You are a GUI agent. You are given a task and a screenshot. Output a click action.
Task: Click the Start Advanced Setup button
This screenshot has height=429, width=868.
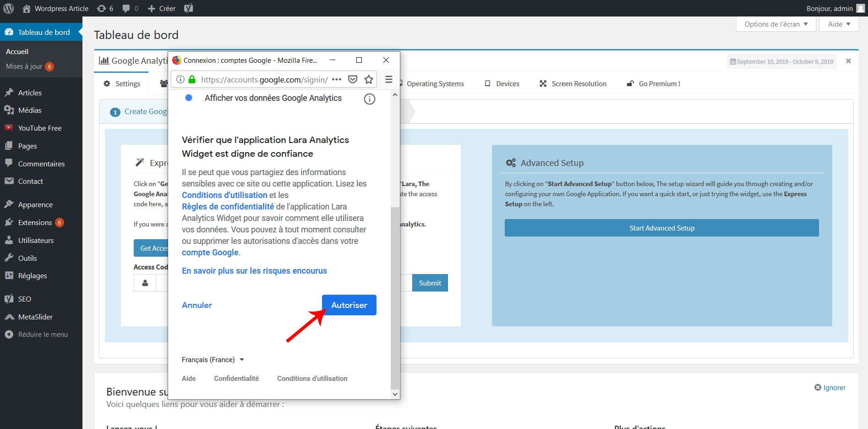(x=662, y=228)
